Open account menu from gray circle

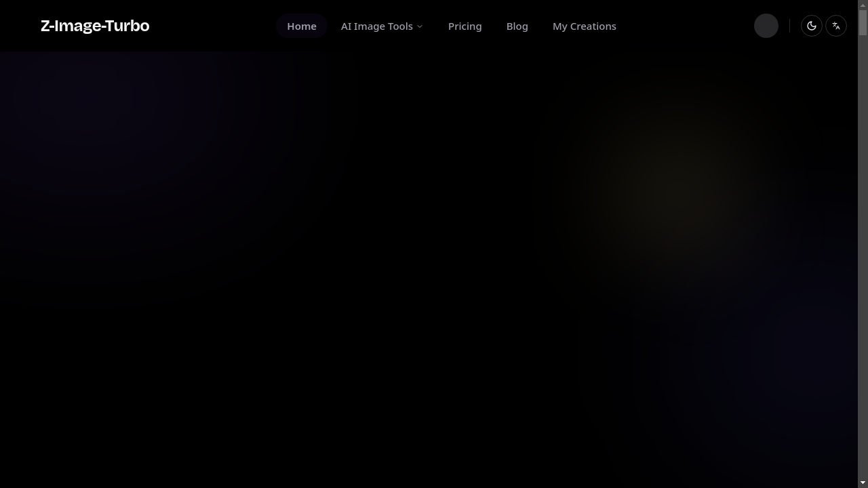(x=766, y=26)
